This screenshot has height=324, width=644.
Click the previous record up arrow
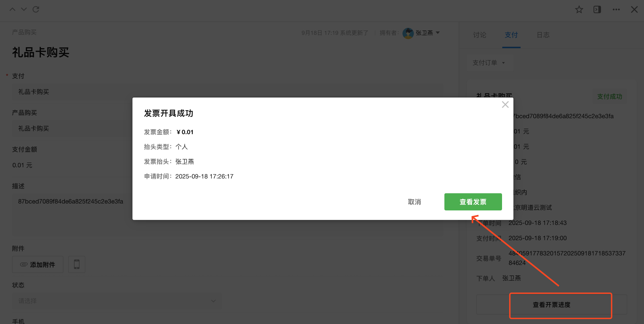12,9
